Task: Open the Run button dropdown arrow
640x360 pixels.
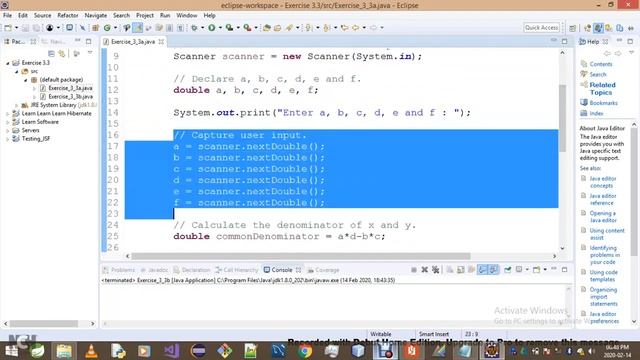Action: pos(220,28)
